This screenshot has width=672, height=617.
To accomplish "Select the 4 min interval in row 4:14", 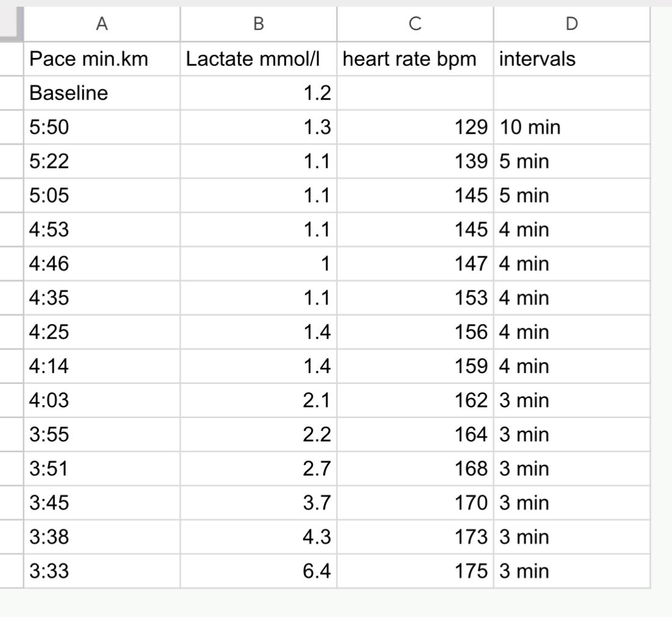I will (x=572, y=366).
